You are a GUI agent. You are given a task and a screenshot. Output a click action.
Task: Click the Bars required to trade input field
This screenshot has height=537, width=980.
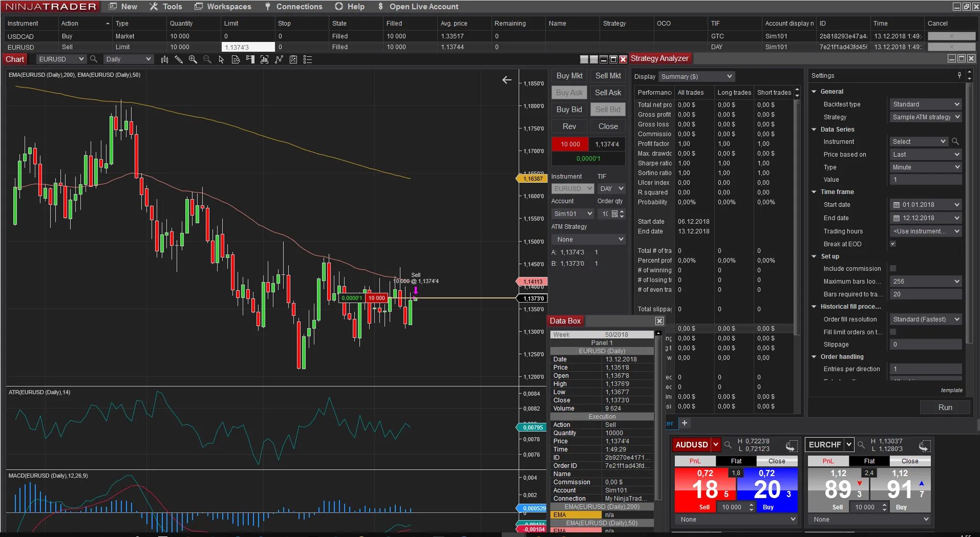click(x=926, y=294)
